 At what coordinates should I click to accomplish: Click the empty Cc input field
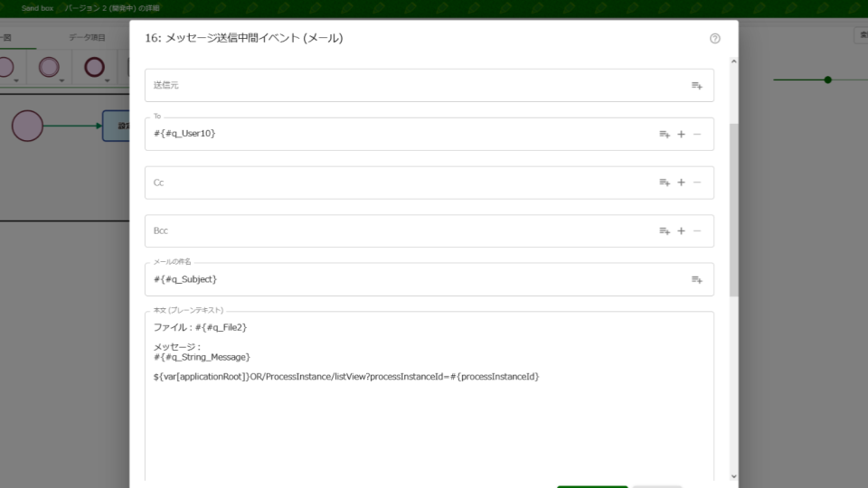398,183
